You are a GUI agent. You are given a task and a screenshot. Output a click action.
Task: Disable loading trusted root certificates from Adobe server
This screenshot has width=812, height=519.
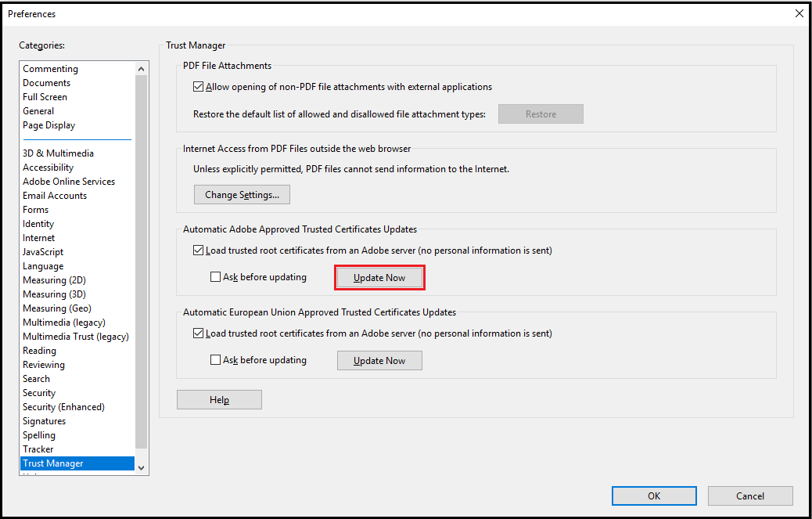[x=199, y=250]
